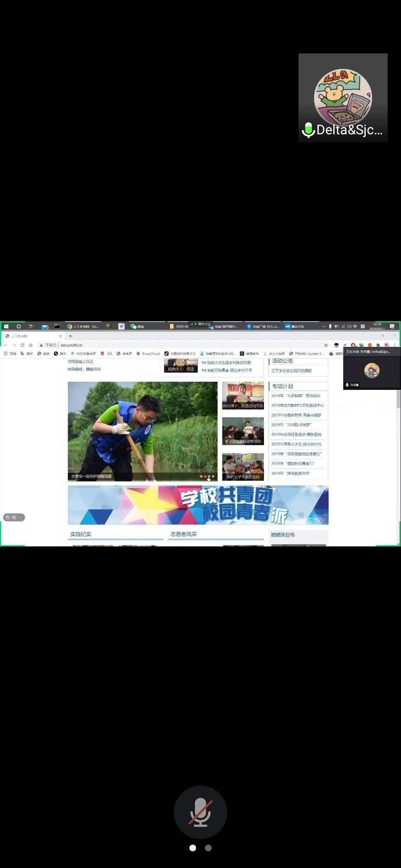Expand the system tray hidden icons chevron
This screenshot has height=868, width=401.
point(324,326)
